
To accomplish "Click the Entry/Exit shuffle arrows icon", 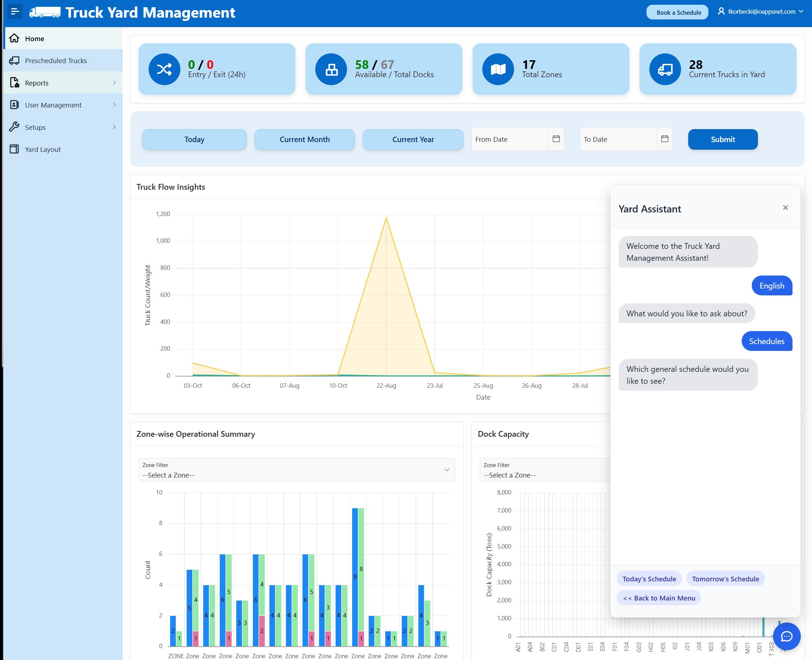I will 164,69.
